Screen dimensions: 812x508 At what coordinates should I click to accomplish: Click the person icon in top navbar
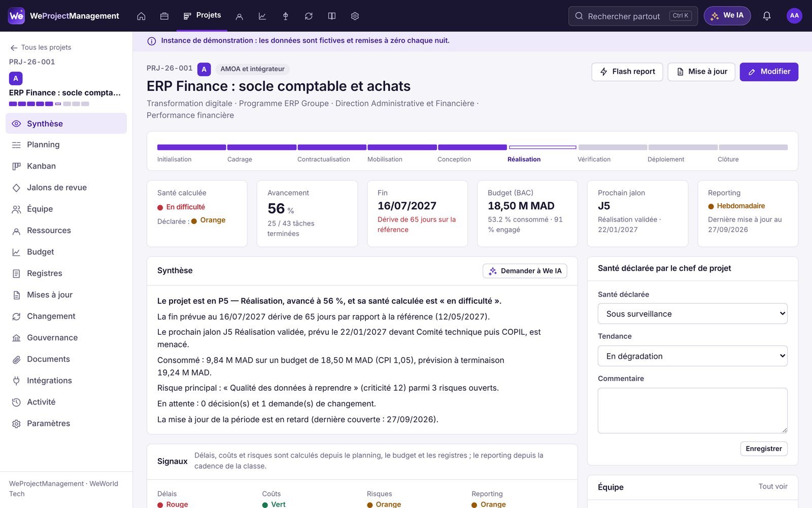[239, 16]
